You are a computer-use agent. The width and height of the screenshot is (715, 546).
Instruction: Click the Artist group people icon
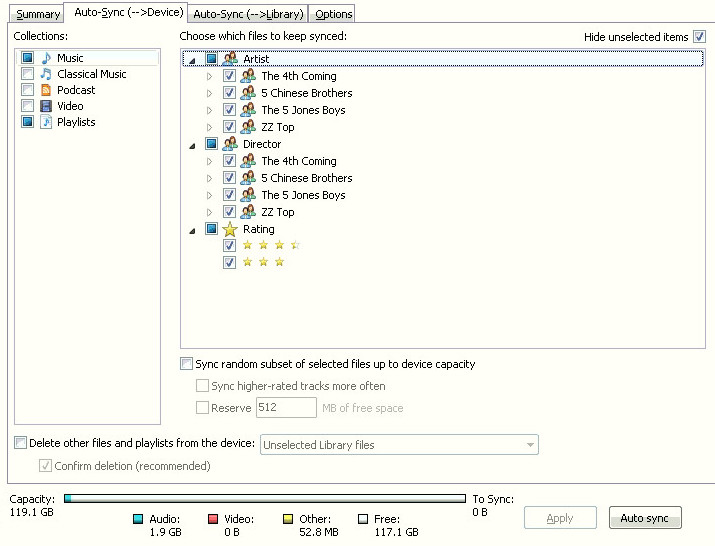[x=230, y=59]
